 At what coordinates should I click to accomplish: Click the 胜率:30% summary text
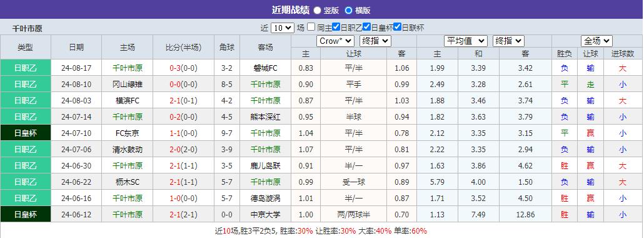point(296,230)
